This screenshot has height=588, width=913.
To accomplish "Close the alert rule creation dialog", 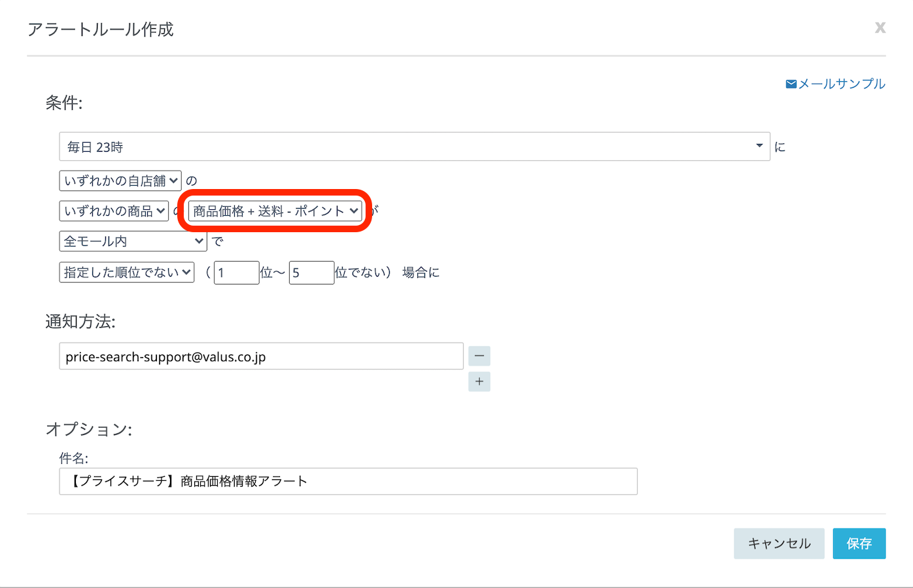I will point(880,27).
